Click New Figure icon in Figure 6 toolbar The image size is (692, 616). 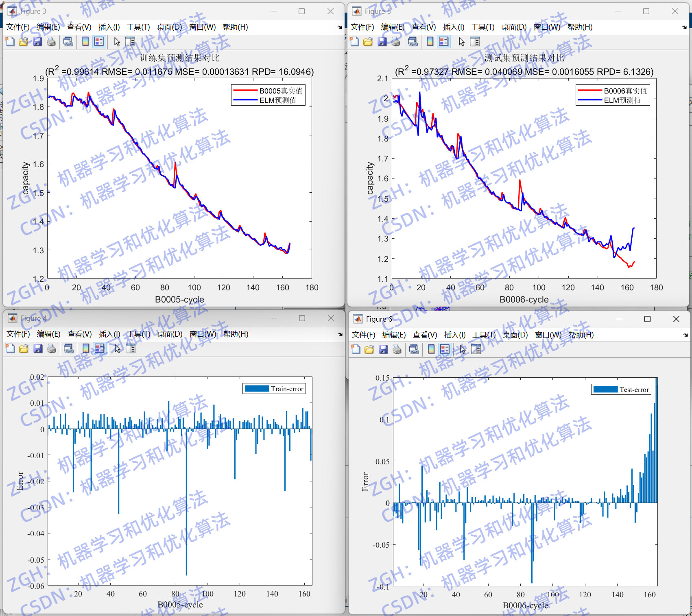[356, 349]
